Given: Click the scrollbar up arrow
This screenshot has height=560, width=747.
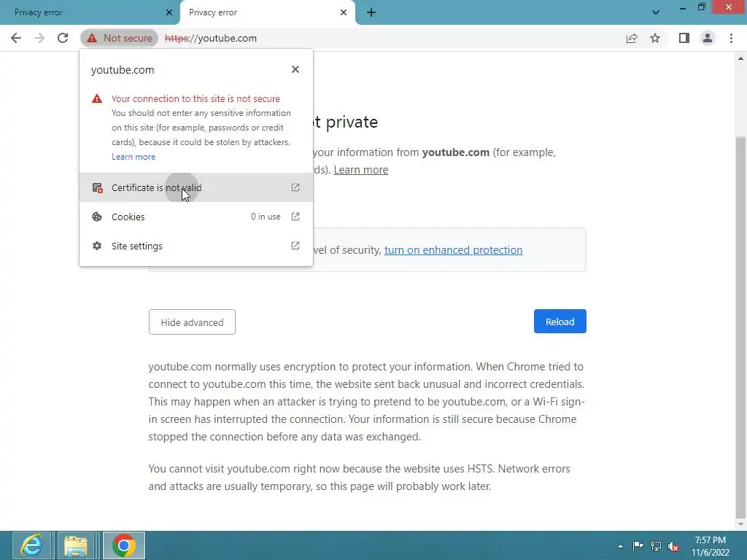Looking at the screenshot, I should click(740, 58).
